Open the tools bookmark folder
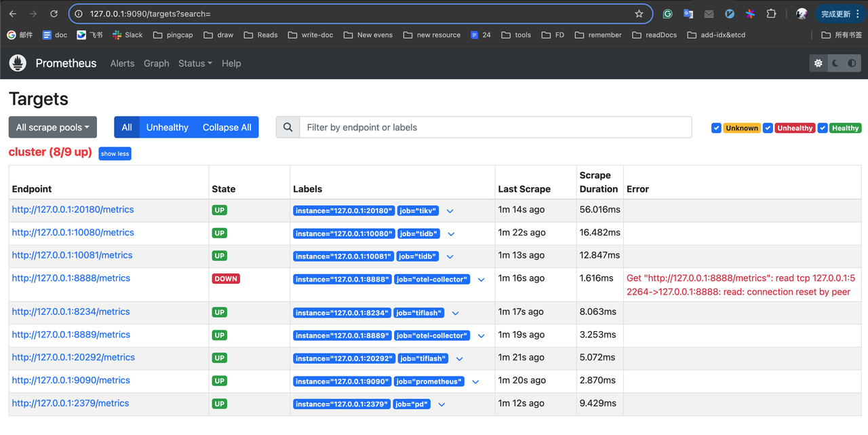This screenshot has width=868, height=435. click(x=516, y=35)
